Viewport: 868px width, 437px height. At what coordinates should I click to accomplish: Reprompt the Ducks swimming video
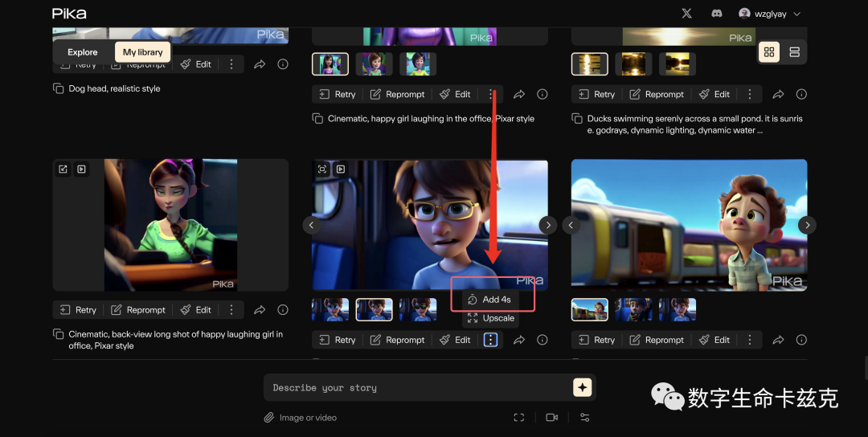click(x=657, y=94)
